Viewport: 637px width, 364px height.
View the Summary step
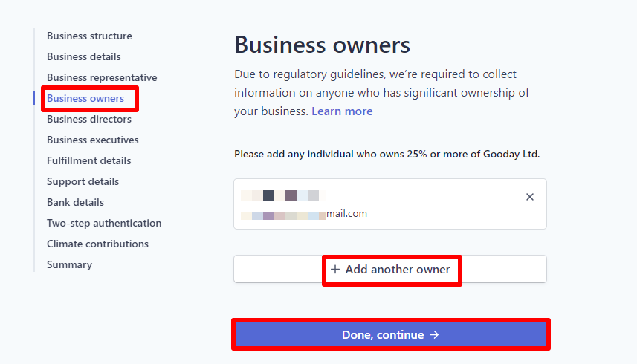click(x=69, y=264)
